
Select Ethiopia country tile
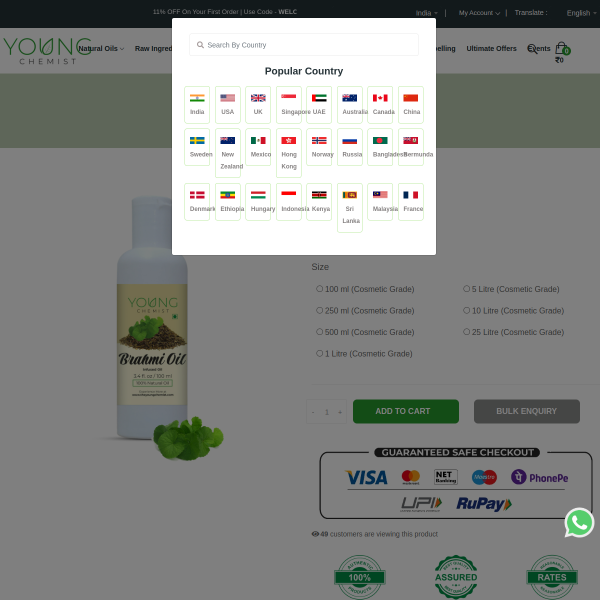228,202
